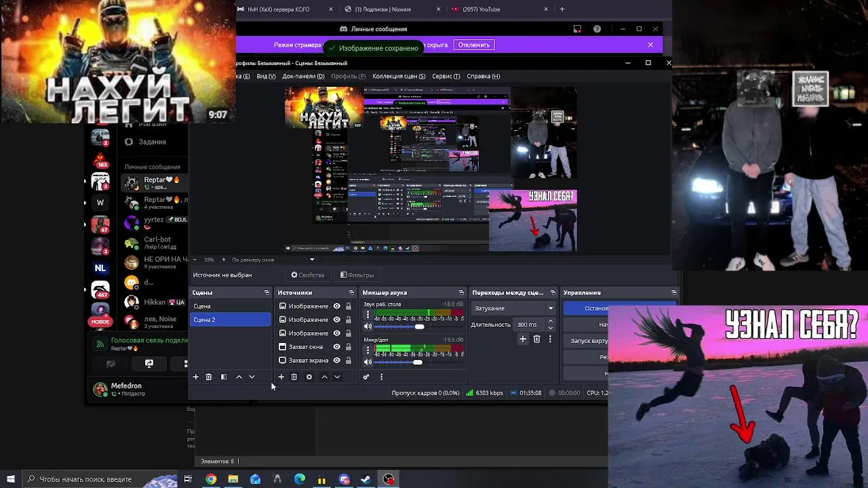Viewport: 868px width, 488px height.
Task: Toggle lock on Захват экрана source
Action: [349, 361]
